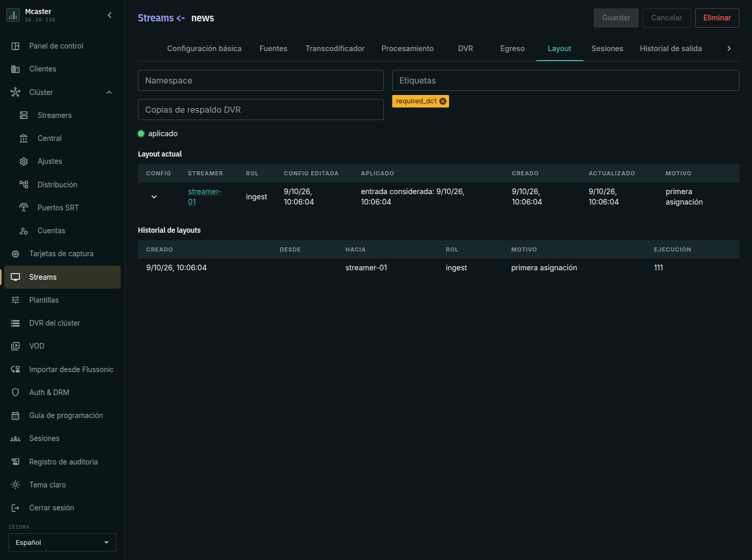Screen dimensions: 752x560
Task: Click the DVR del clúster storage icon
Action: click(16, 323)
